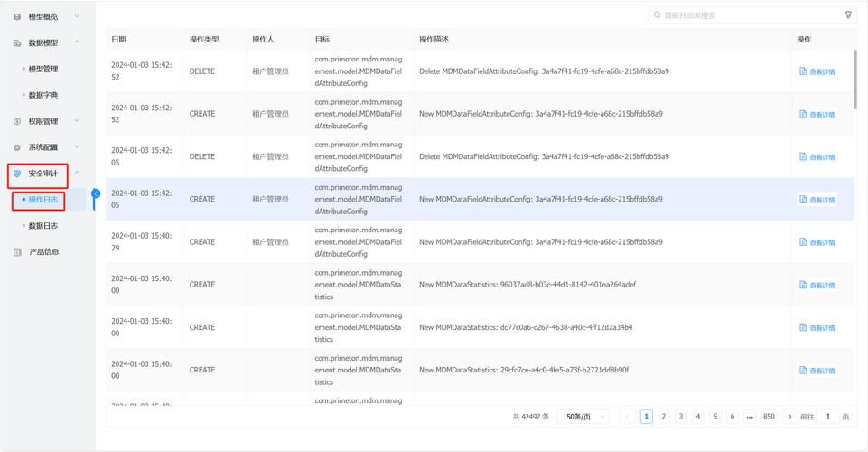This screenshot has width=868, height=452.
Task: Select 模型管理 in the sidebar
Action: click(42, 69)
